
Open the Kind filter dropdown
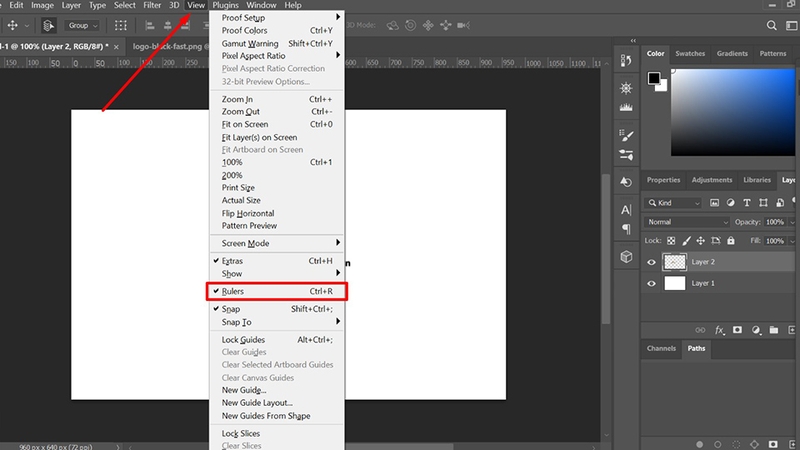pyautogui.click(x=673, y=203)
